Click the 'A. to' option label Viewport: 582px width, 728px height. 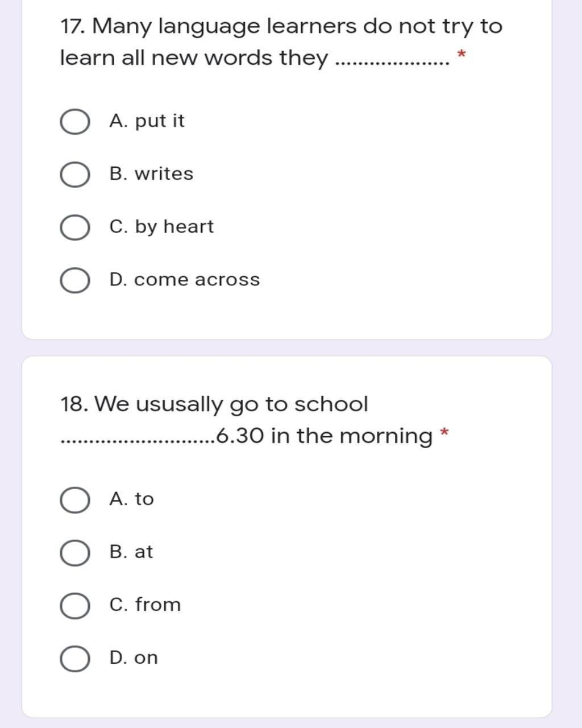click(131, 499)
